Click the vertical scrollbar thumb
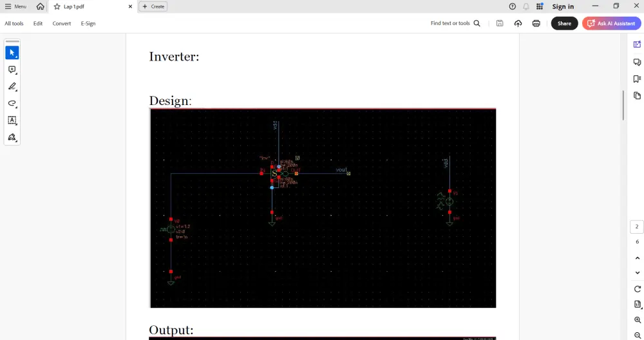644x340 pixels. [623, 105]
